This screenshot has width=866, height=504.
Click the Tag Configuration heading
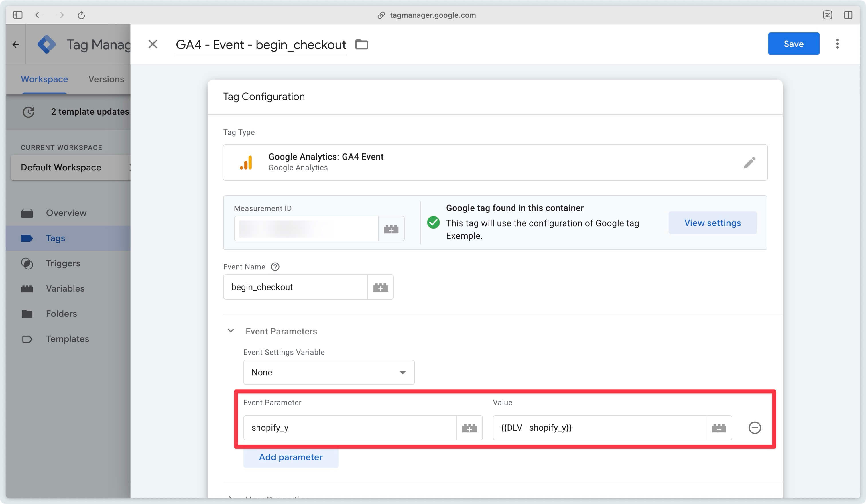[264, 97]
